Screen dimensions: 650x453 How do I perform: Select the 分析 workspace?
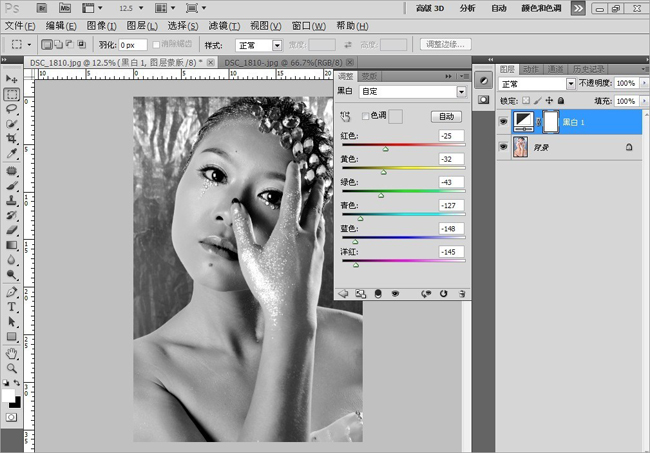click(x=467, y=8)
